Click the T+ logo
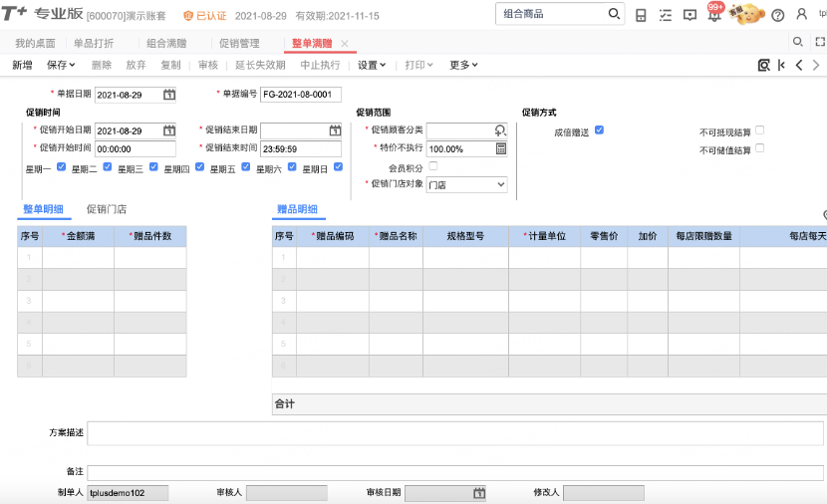827x504 pixels. coord(14,13)
